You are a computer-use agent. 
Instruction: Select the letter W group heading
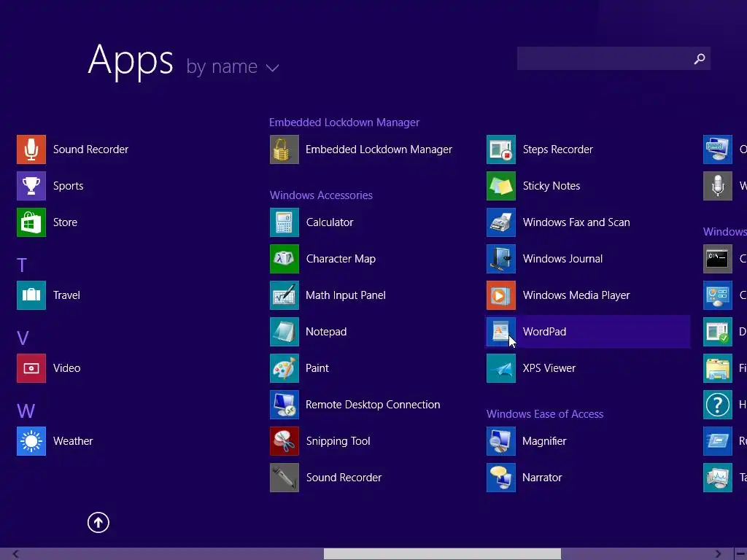26,411
